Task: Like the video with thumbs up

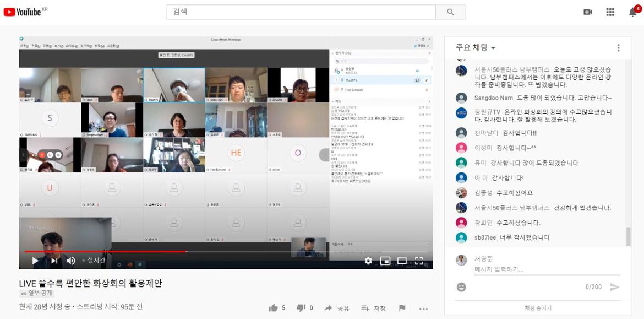Action: pos(274,308)
